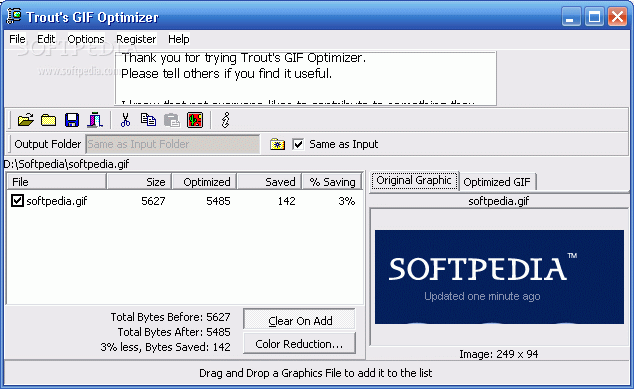This screenshot has height=389, width=634.
Task: Switch to the Optimized GIF tab
Action: click(497, 182)
